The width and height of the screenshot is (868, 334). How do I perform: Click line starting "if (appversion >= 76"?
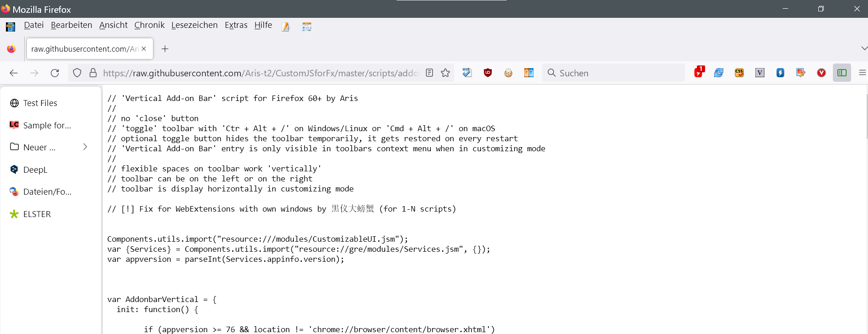(x=319, y=329)
